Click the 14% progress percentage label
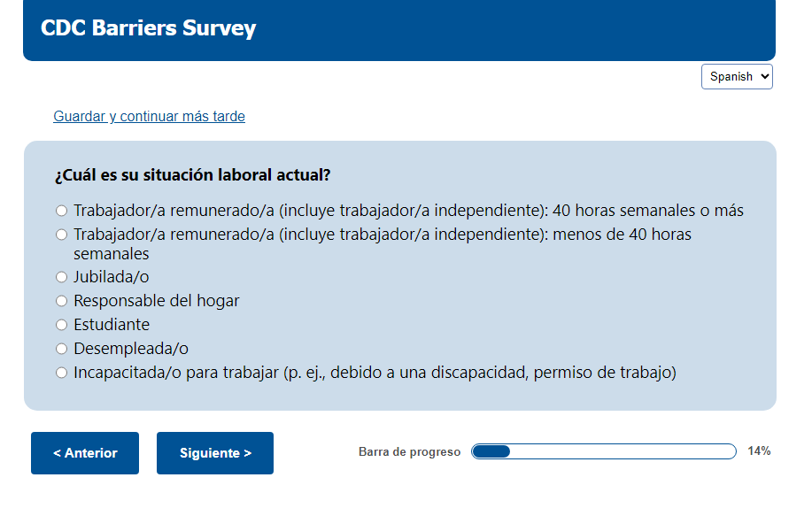The width and height of the screenshot is (812, 516). 759,451
